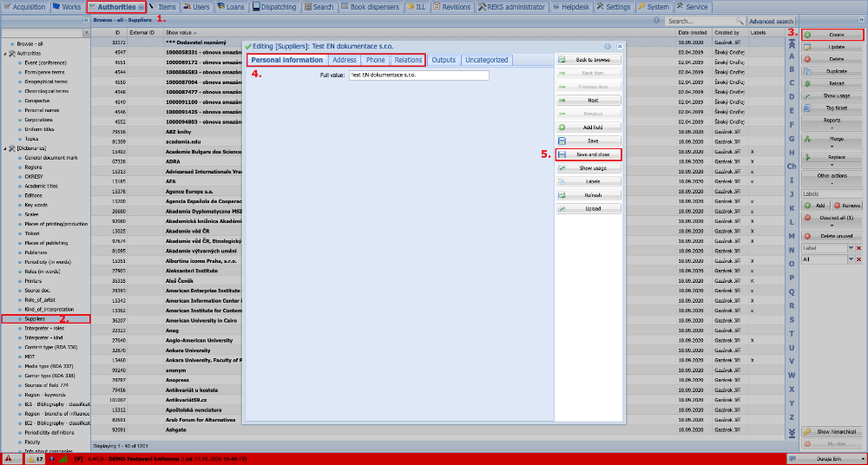The width and height of the screenshot is (868, 465).
Task: Click the Update button in right panel
Action: tap(832, 47)
